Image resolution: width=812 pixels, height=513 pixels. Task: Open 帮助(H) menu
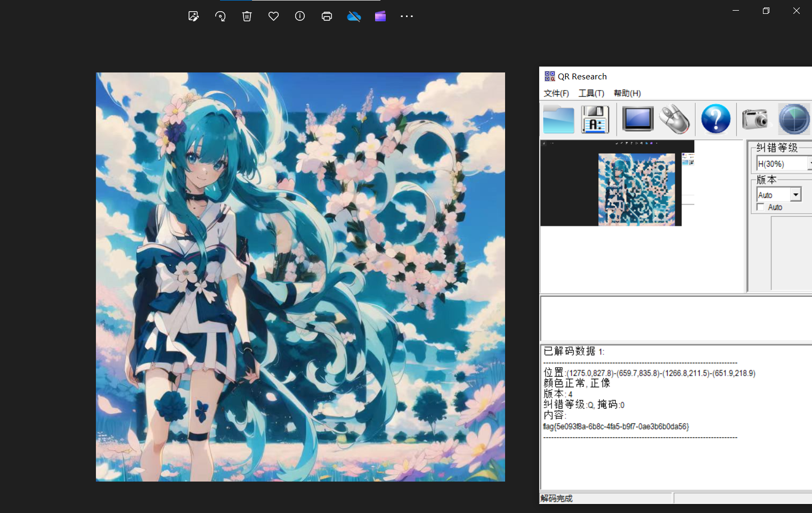point(627,93)
